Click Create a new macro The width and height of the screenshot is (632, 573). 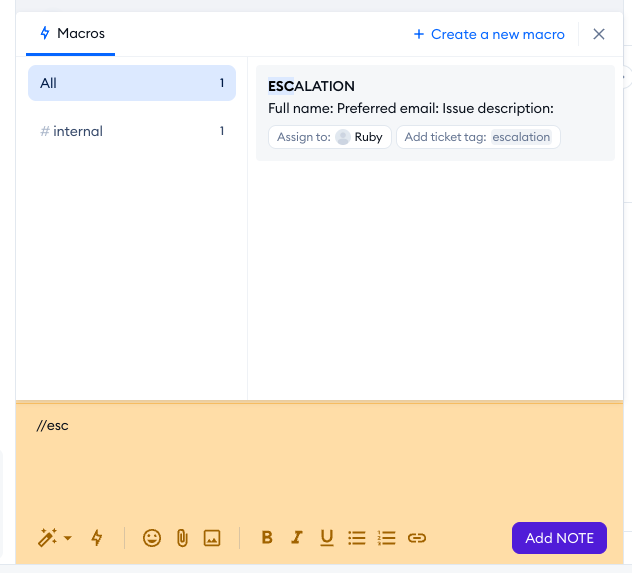489,34
